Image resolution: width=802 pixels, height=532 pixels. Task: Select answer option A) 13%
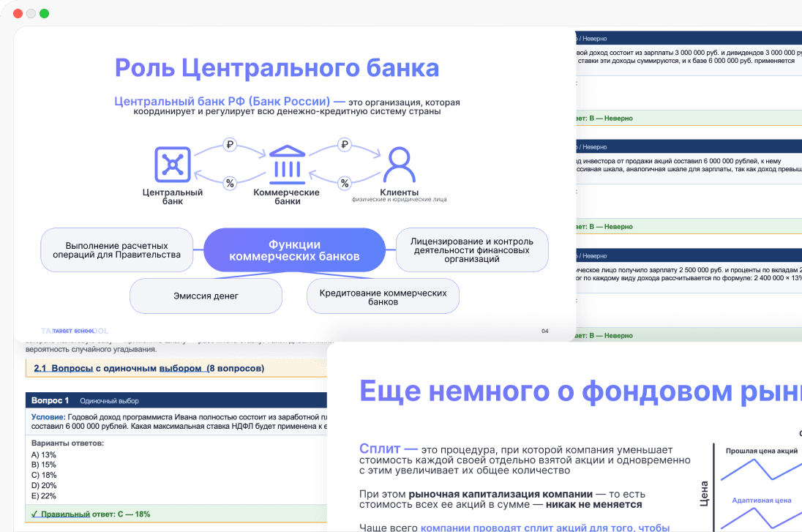[44, 454]
